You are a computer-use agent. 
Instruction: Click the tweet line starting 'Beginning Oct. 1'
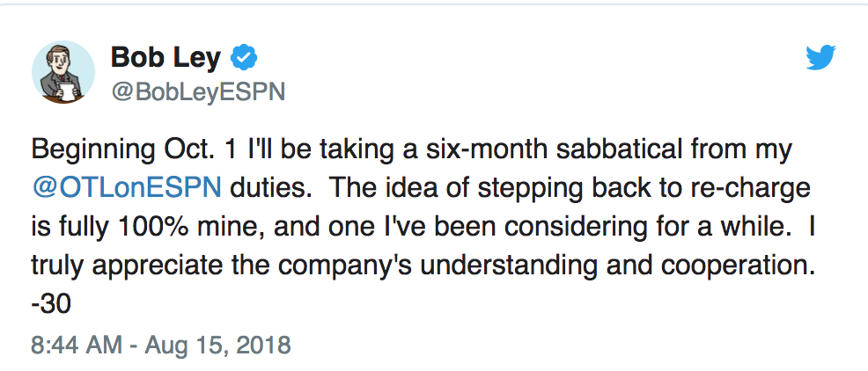[412, 151]
